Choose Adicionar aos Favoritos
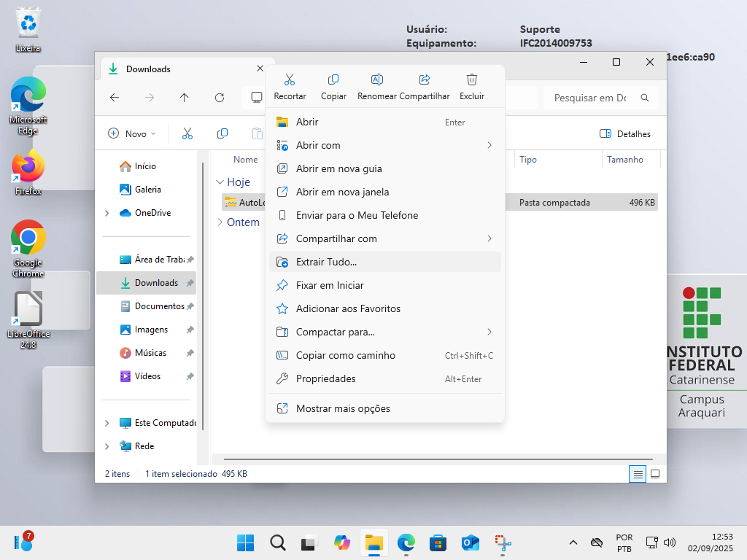 (385, 308)
